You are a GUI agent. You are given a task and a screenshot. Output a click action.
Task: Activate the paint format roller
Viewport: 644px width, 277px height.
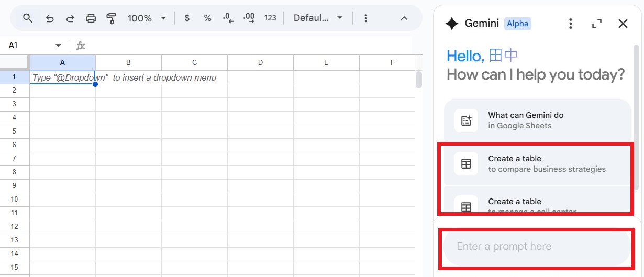(111, 18)
